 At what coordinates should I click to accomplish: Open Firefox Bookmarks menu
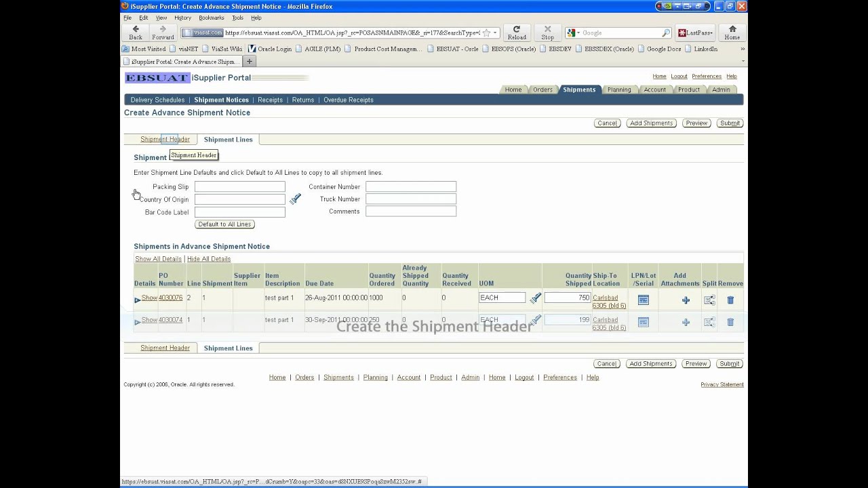212,18
